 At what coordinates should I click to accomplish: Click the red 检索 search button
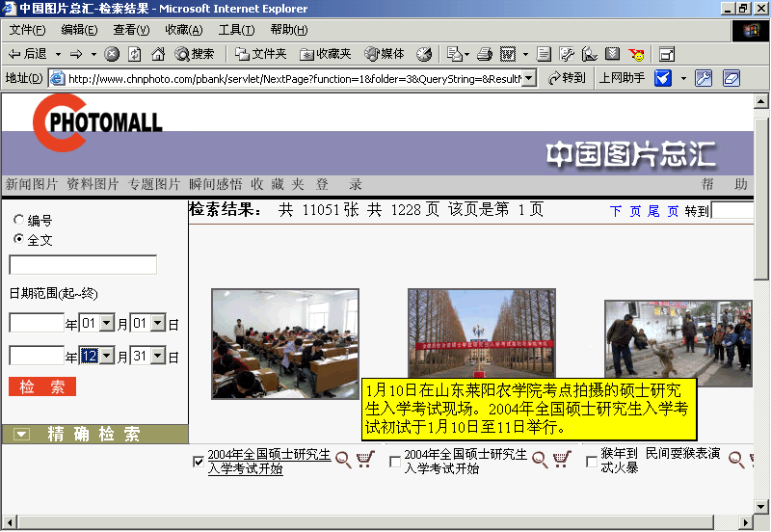pos(42,386)
